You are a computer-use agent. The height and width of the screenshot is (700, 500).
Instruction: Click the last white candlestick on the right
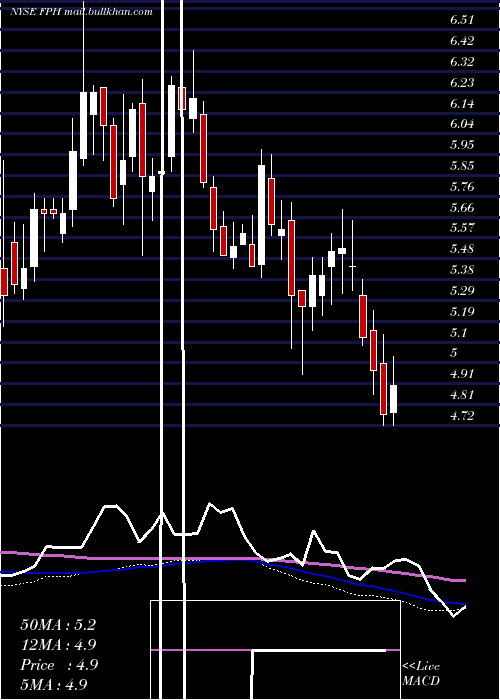point(393,399)
